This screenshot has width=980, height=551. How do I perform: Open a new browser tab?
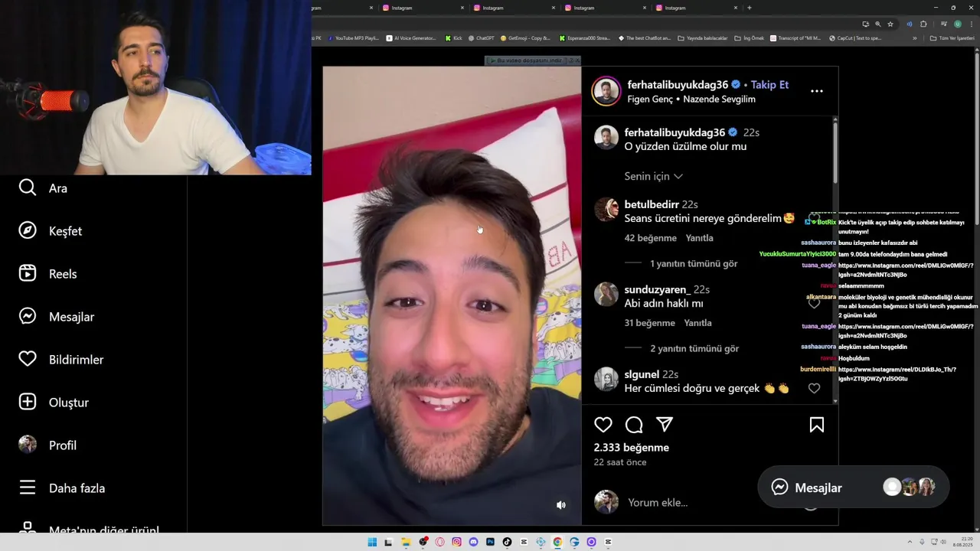(x=749, y=8)
